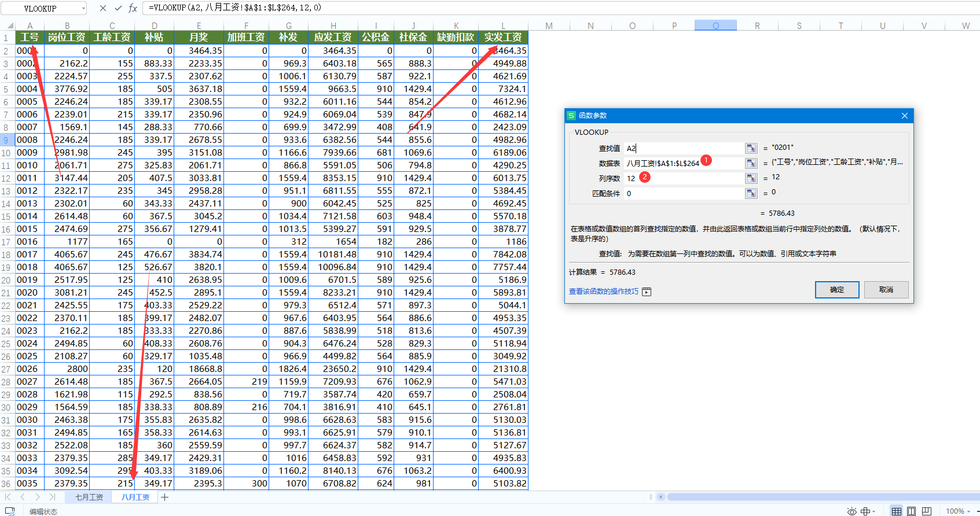Click 岗位工资 header cell

coord(67,37)
